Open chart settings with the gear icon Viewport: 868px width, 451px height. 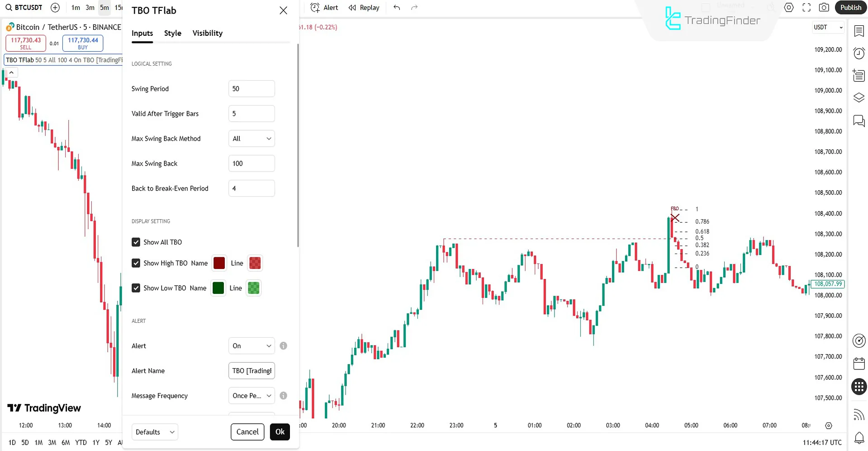coord(788,7)
